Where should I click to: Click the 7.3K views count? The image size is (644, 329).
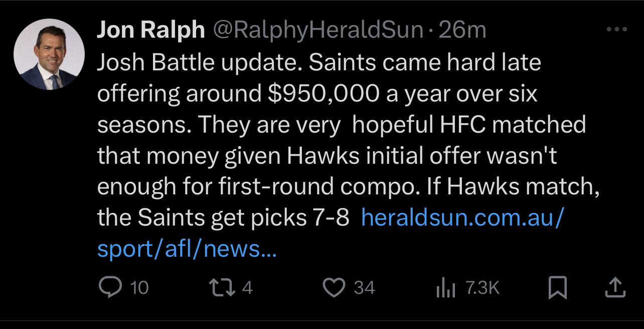(482, 288)
